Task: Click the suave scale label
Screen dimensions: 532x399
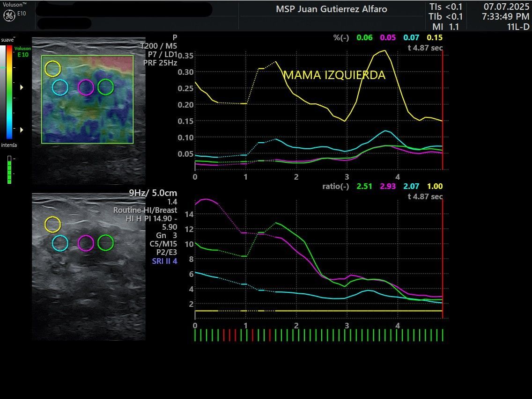Action: pos(7,40)
